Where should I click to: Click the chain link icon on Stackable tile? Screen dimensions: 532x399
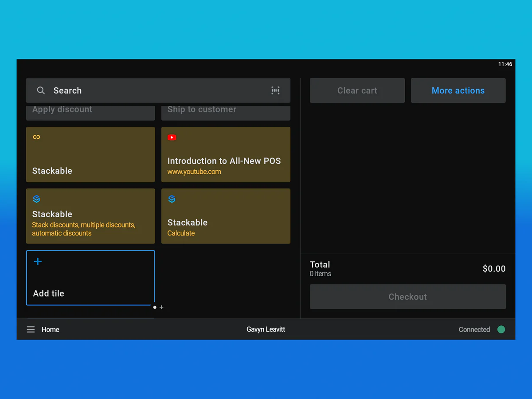point(37,137)
